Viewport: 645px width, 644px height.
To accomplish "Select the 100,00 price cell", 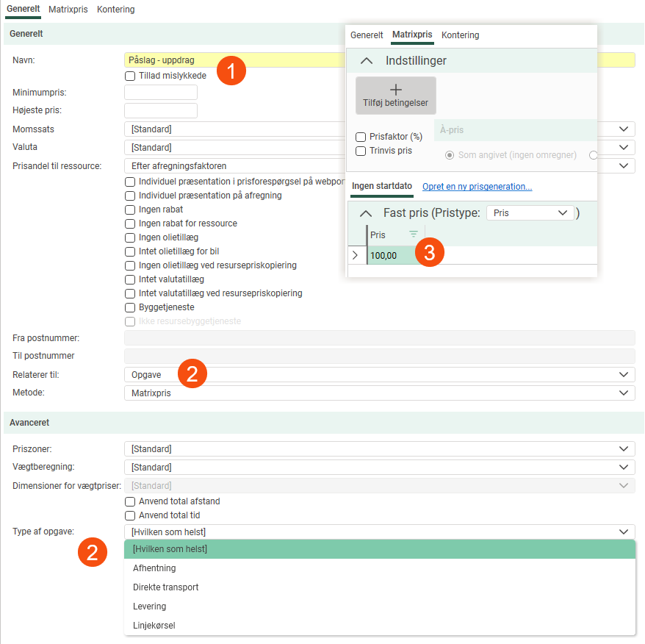I will (x=389, y=255).
